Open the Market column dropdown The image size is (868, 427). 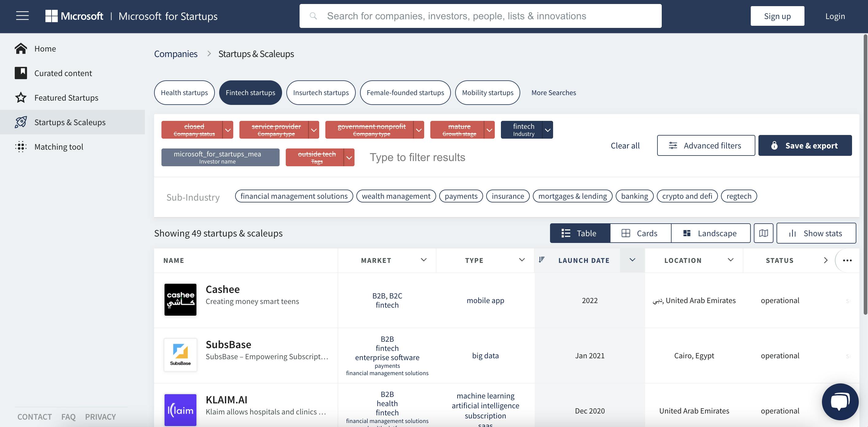424,260
